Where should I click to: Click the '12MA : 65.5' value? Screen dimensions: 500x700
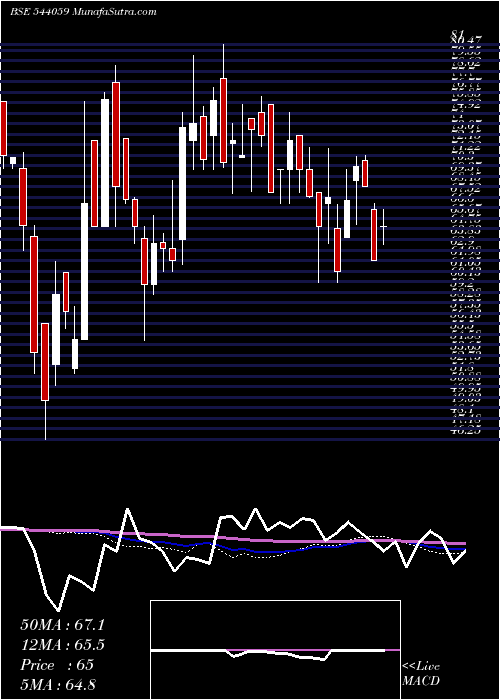(63, 645)
